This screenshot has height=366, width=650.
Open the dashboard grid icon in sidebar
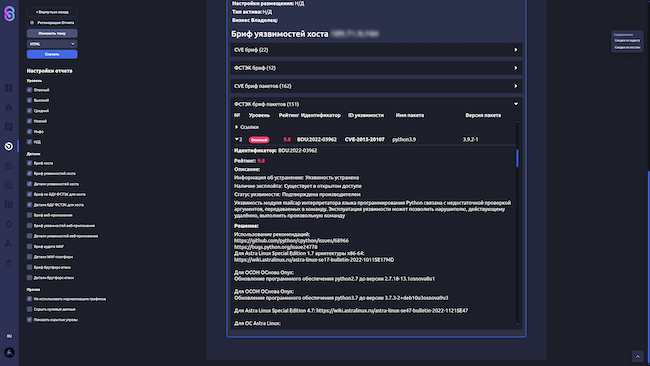9,88
